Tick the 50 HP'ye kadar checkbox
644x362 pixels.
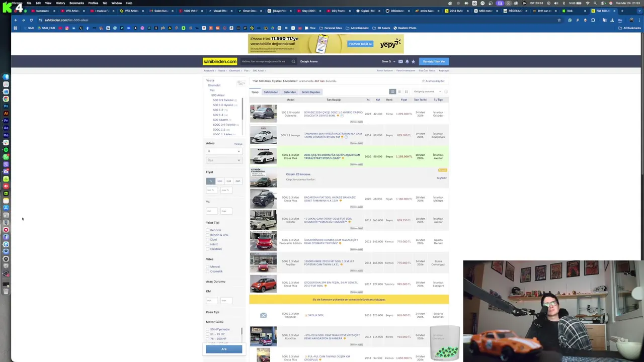[x=207, y=329]
